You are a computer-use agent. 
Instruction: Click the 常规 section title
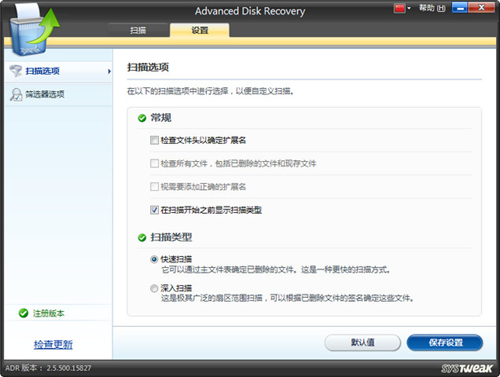tap(161, 118)
